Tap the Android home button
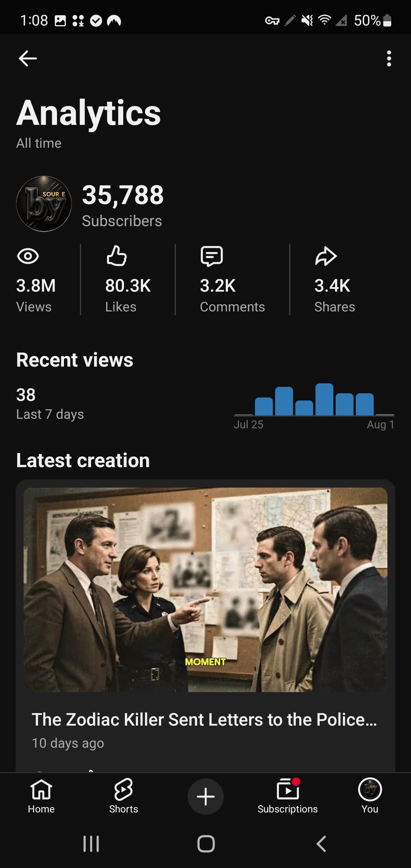The image size is (411, 868). click(x=206, y=844)
